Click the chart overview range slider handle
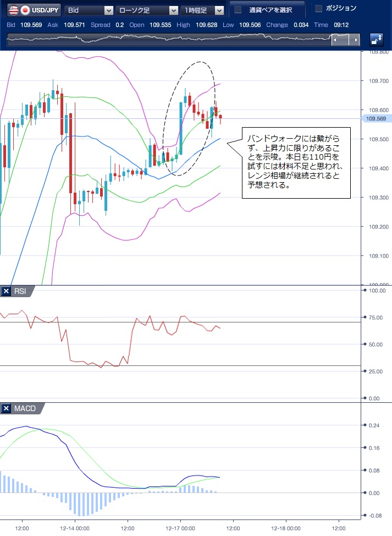Image resolution: width=392 pixels, height=536 pixels. [340, 40]
